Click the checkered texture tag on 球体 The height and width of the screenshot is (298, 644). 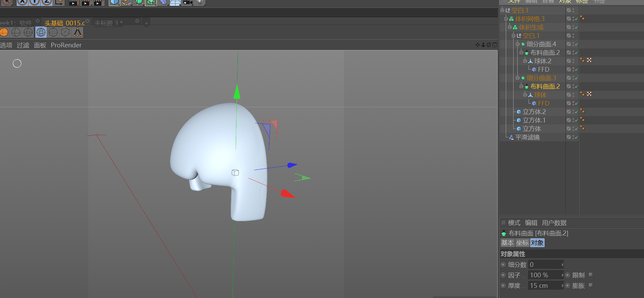[x=589, y=94]
